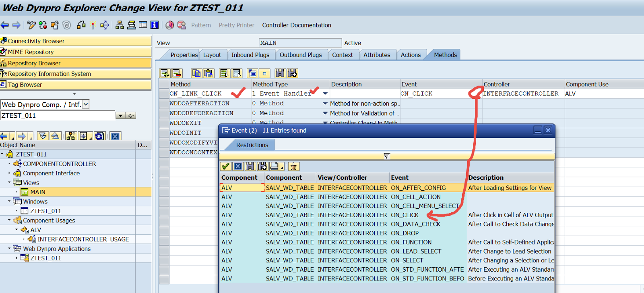Viewport: 644px width, 293px height.
Task: Click the blue X cancel icon in Event dialog
Action: click(x=238, y=166)
